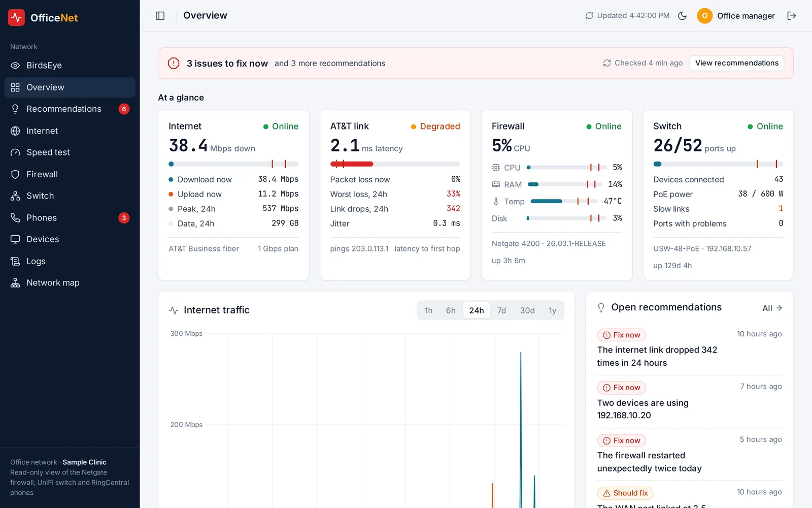Go to the Internet sidebar page
The image size is (812, 508).
pos(70,131)
